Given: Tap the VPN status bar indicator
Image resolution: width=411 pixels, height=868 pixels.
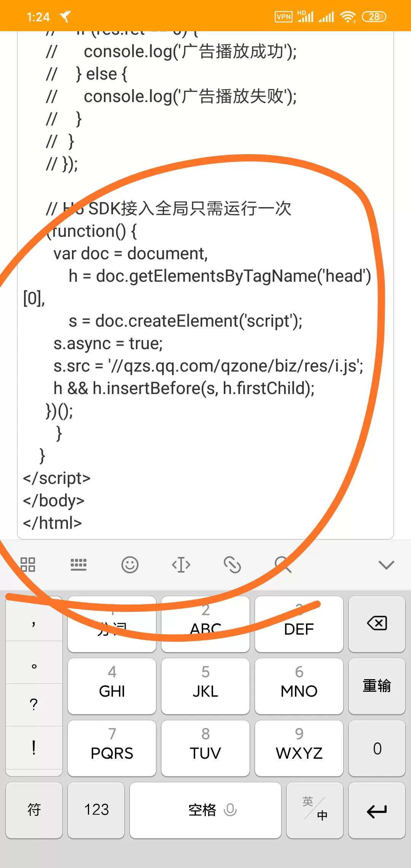Looking at the screenshot, I should 284,17.
